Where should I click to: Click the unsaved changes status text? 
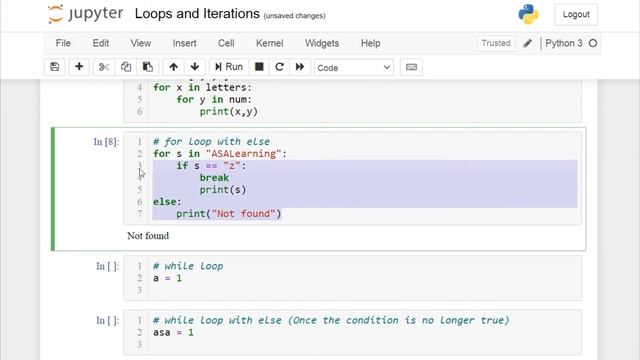tap(294, 16)
